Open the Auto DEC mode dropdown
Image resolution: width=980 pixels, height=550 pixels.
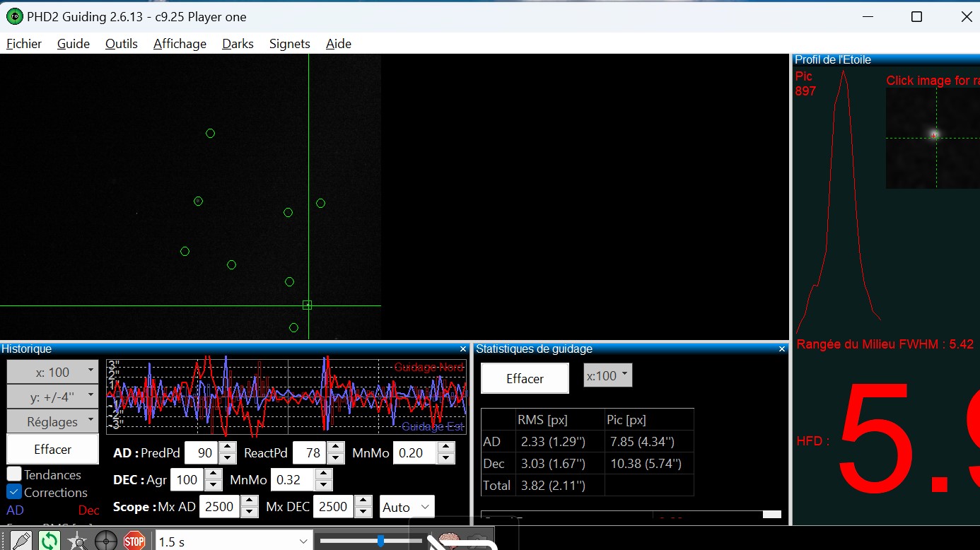pyautogui.click(x=406, y=507)
